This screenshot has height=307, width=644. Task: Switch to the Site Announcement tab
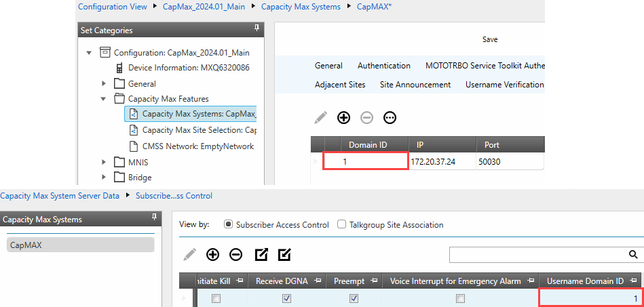415,85
